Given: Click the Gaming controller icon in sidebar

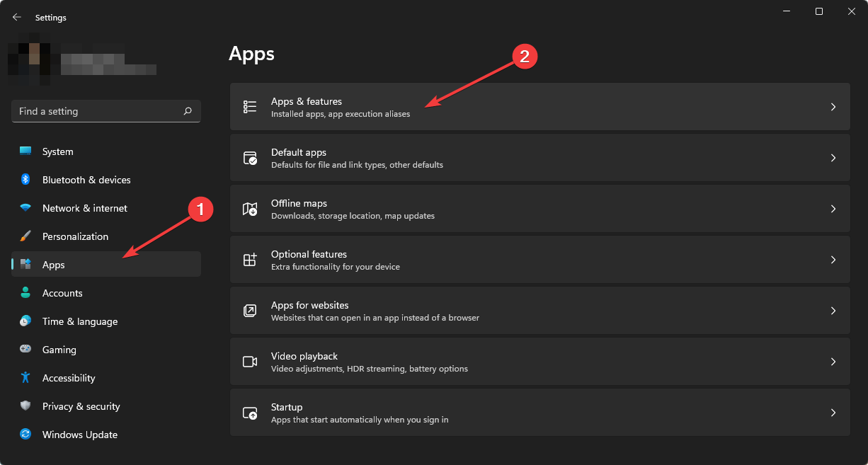Looking at the screenshot, I should pyautogui.click(x=26, y=349).
